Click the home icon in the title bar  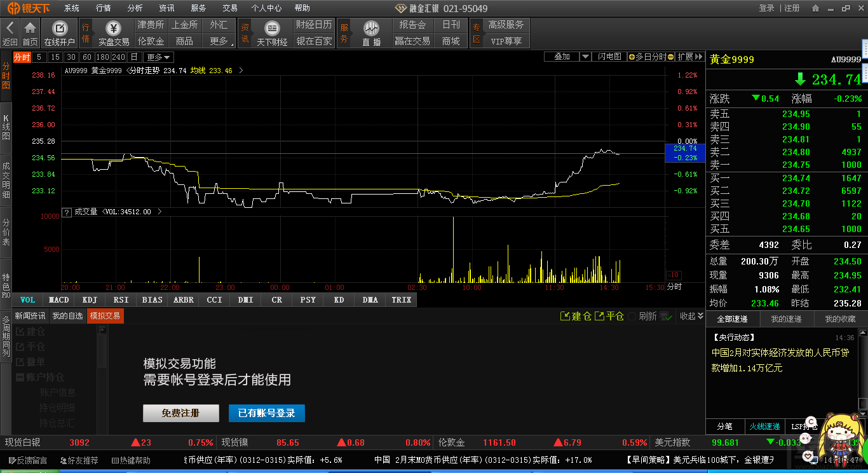815,8
